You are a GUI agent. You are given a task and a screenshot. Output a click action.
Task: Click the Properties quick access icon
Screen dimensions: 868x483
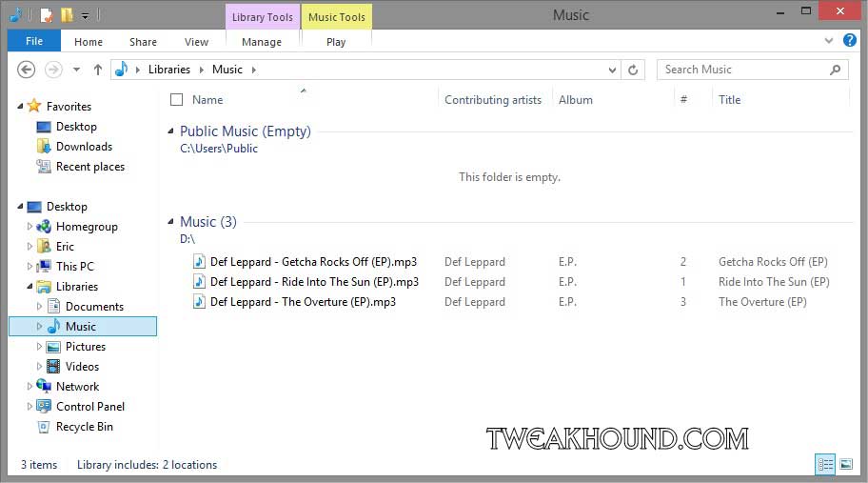pos(47,15)
